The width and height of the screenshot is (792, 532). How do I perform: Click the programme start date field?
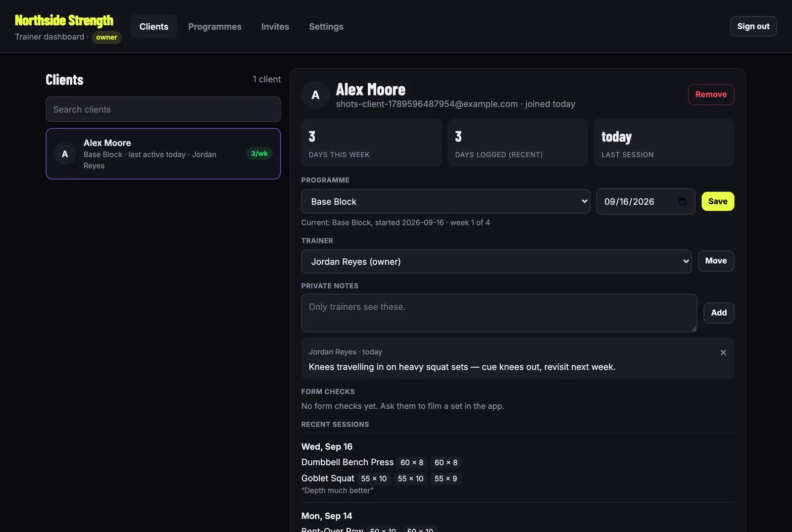(645, 201)
